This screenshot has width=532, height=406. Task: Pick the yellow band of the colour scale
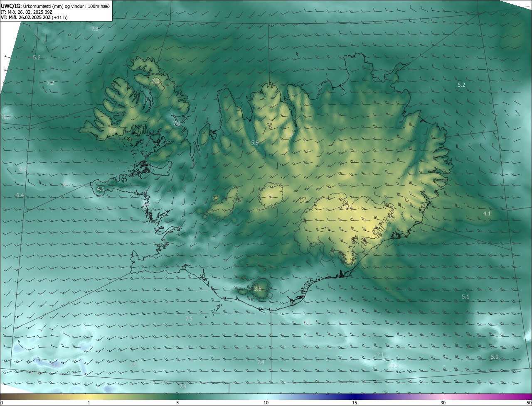pos(89,396)
